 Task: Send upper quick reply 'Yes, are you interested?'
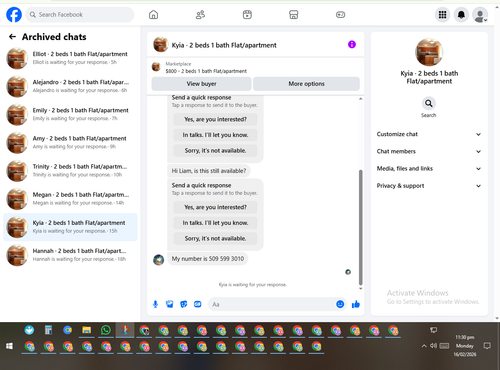pos(215,119)
